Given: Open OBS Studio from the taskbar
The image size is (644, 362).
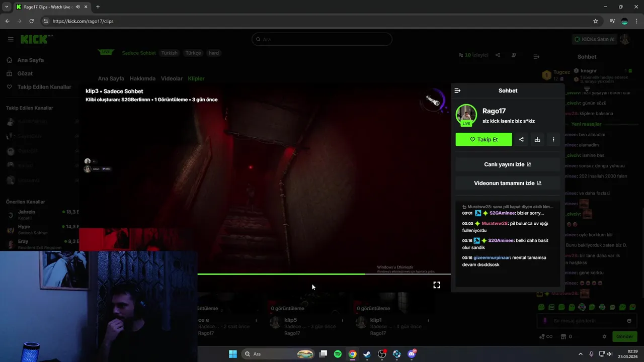Looking at the screenshot, I should (x=382, y=354).
